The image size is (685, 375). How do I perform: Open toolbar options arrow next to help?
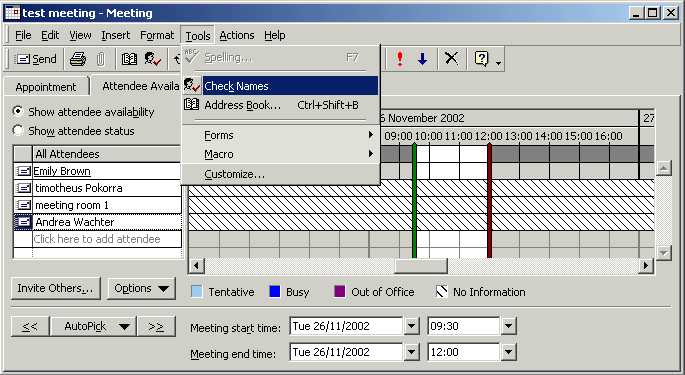pyautogui.click(x=498, y=62)
